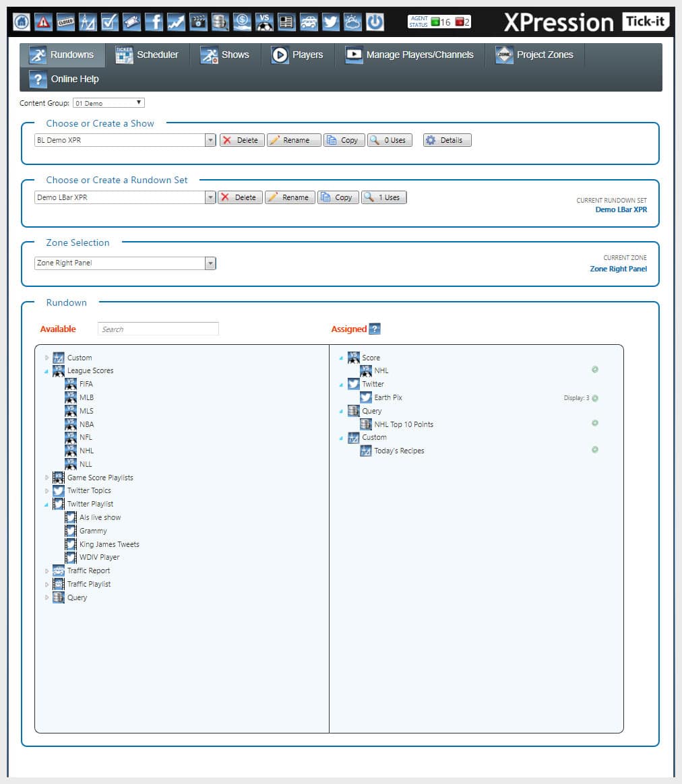Click the green dot on NHL Top 10 Points row
Viewport: 682px width, 784px height.
tap(595, 423)
